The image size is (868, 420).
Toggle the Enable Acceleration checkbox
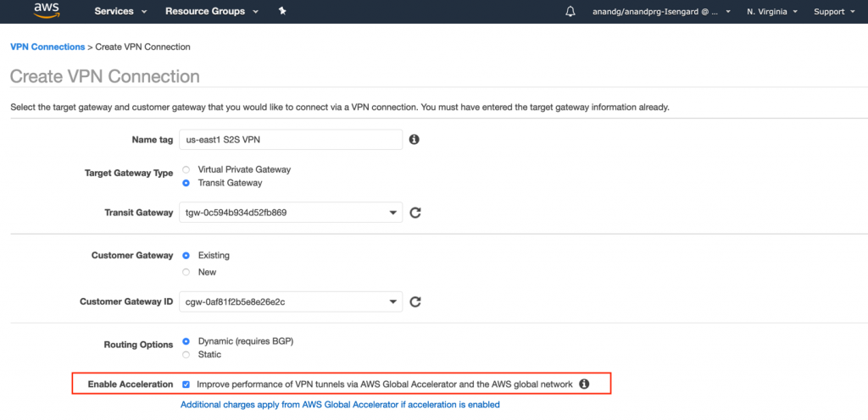pos(186,384)
